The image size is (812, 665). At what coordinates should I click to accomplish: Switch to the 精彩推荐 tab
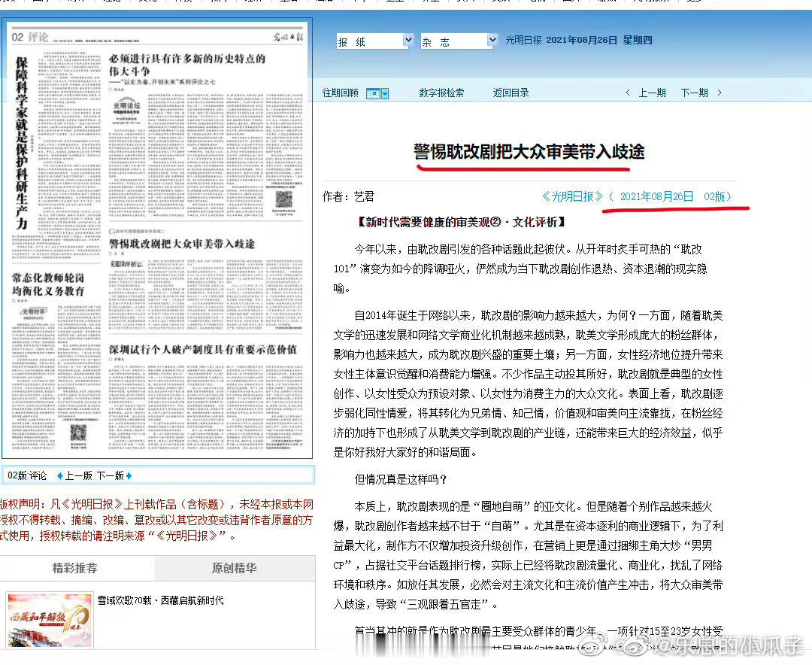tap(75, 568)
